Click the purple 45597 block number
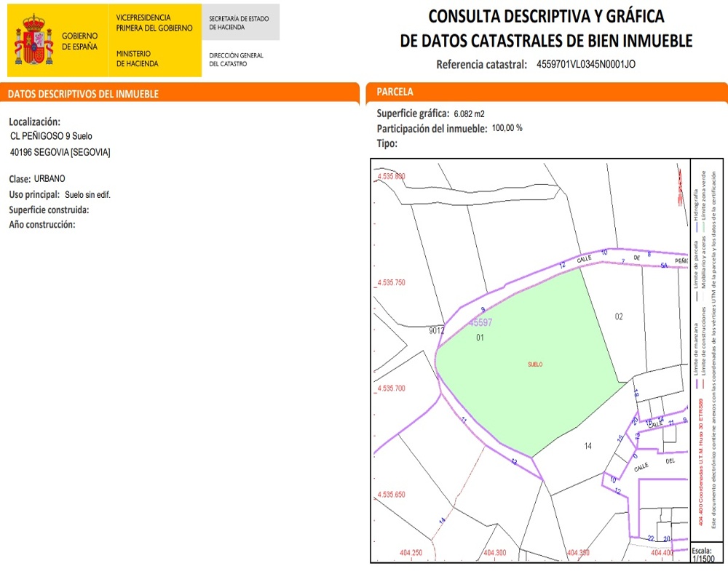The height and width of the screenshot is (582, 728). (x=480, y=322)
